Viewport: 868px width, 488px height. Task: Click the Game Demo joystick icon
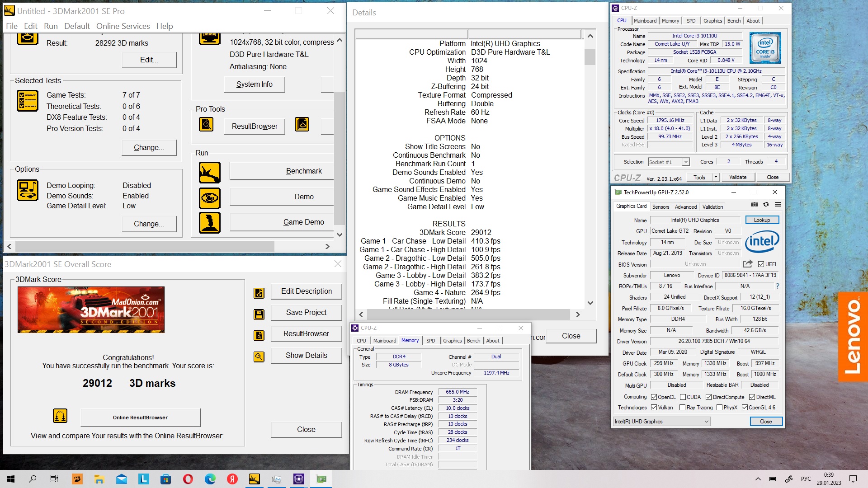tap(210, 223)
